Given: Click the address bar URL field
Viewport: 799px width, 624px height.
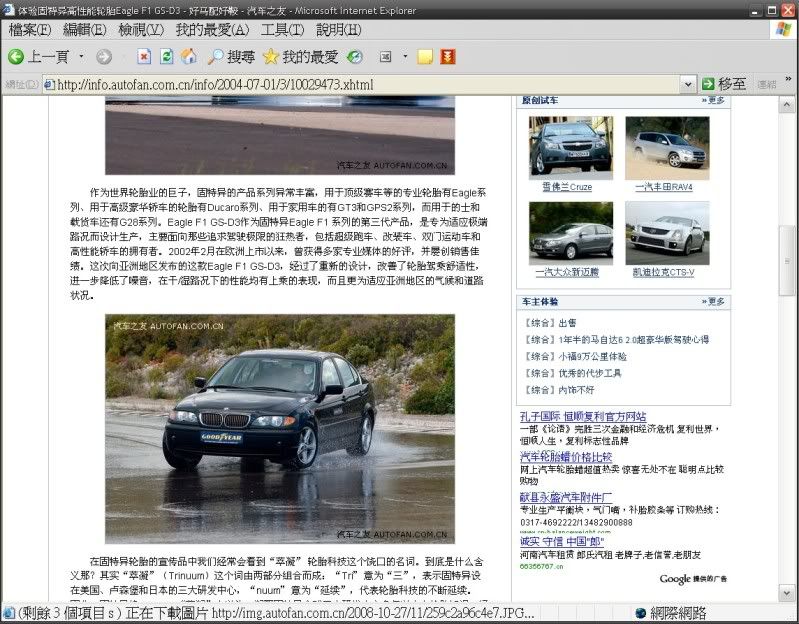Looking at the screenshot, I should click(362, 85).
